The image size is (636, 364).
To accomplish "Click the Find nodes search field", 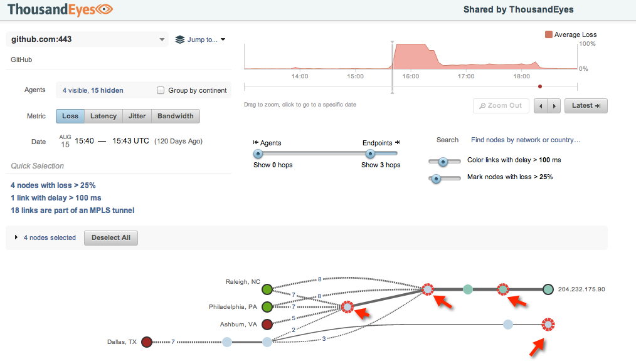I will [526, 140].
